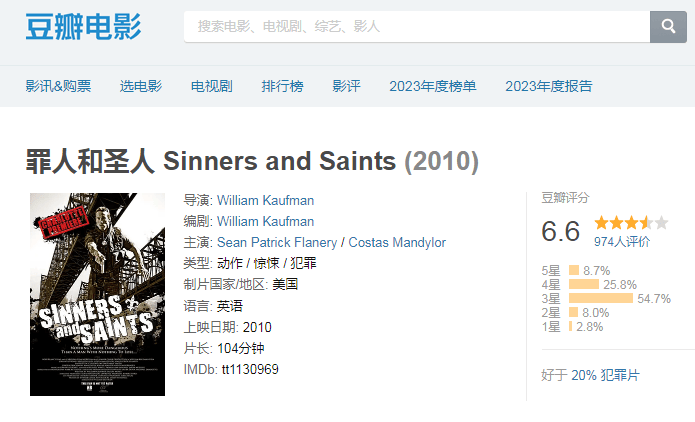Open 2023年度榜单 link
The width and height of the screenshot is (695, 422).
pyautogui.click(x=433, y=86)
